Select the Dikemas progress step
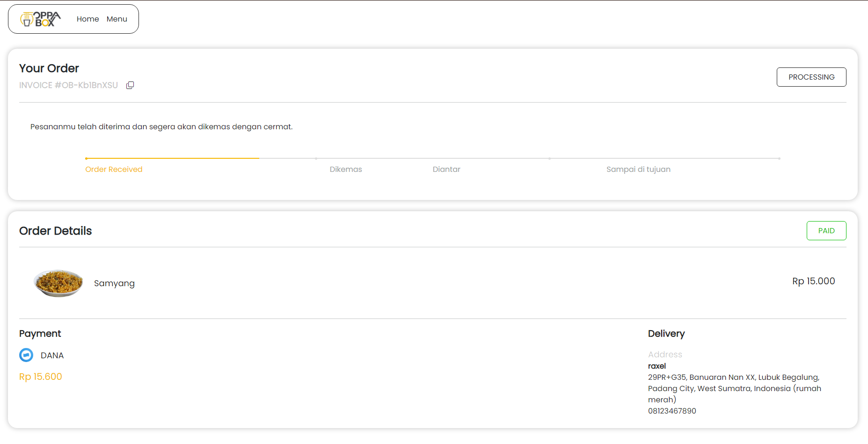Image resolution: width=868 pixels, height=444 pixels. tap(346, 170)
